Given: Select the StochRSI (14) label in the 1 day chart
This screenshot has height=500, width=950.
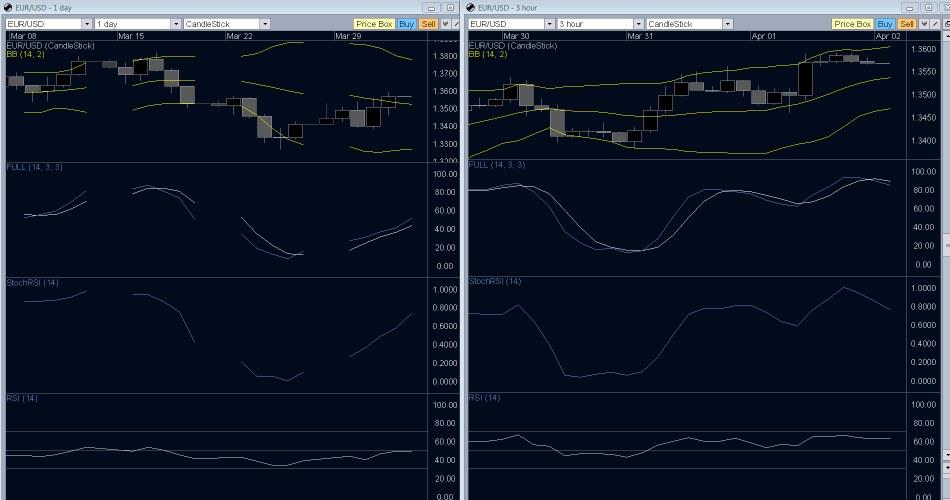Looking at the screenshot, I should [33, 282].
